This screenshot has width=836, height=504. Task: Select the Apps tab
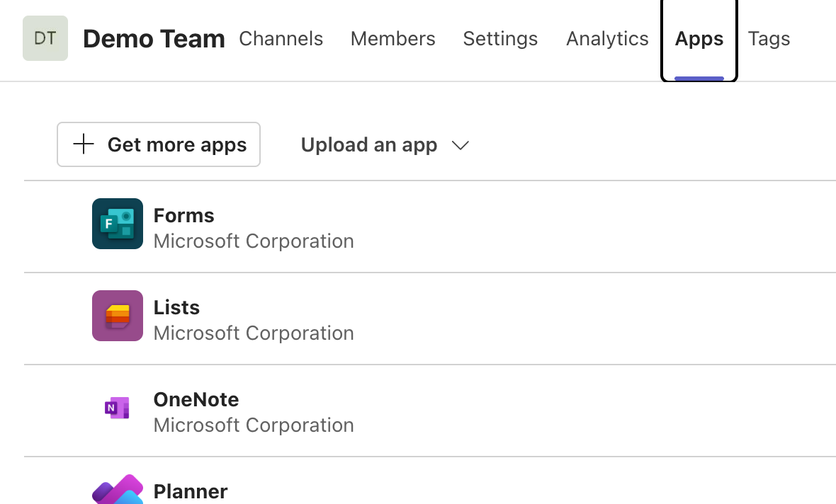tap(699, 40)
